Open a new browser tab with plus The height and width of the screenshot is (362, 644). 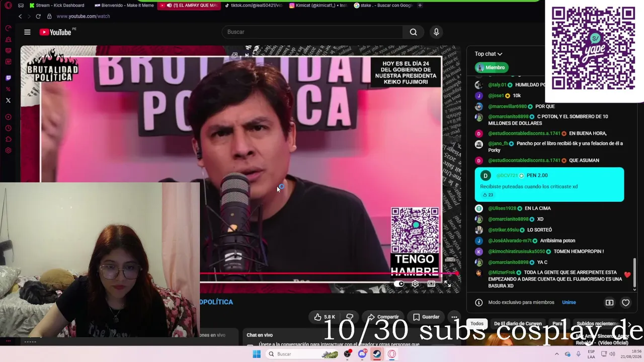click(420, 6)
